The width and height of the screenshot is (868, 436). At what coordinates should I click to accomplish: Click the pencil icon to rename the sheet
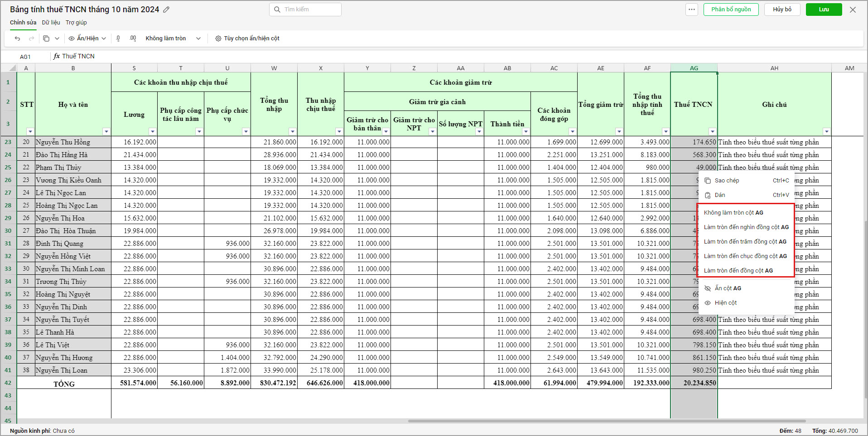[166, 10]
